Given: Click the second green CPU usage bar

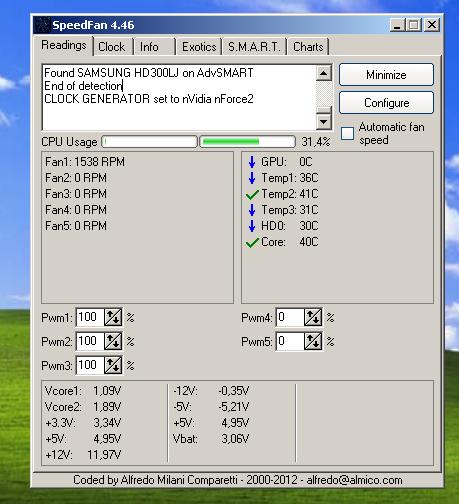Looking at the screenshot, I should pyautogui.click(x=247, y=141).
